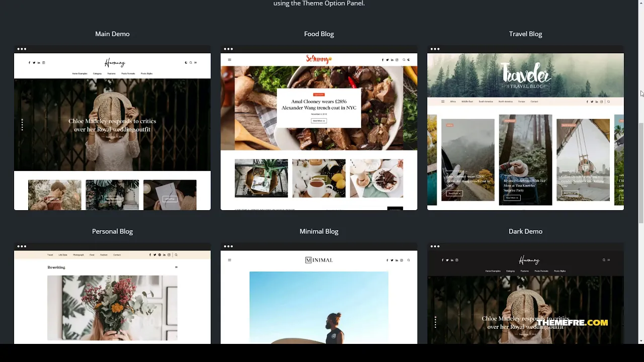Select Home Examples in Main Demo nav

(79, 74)
